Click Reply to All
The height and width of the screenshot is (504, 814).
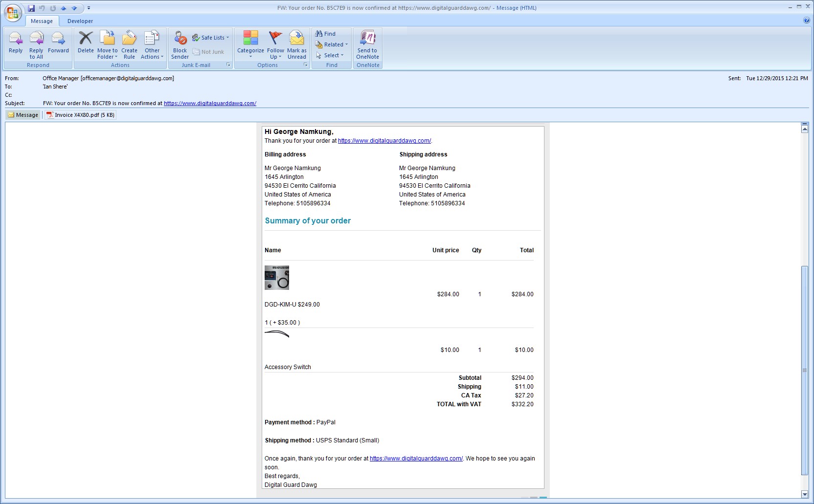pos(36,44)
